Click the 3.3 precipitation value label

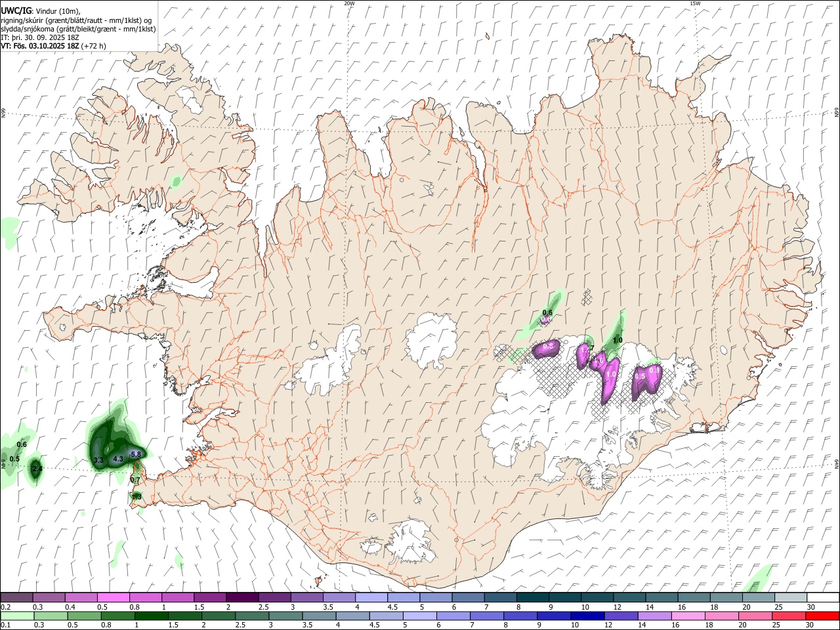[x=98, y=460]
